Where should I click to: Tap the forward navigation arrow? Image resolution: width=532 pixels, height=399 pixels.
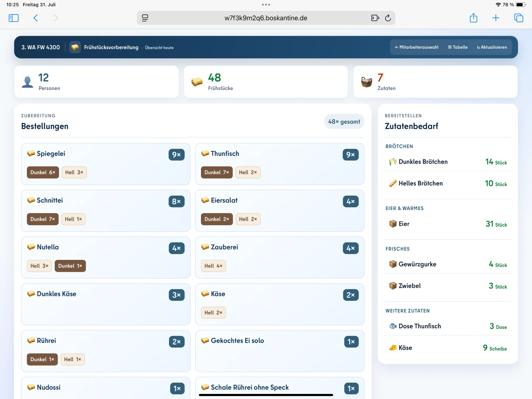pos(56,18)
